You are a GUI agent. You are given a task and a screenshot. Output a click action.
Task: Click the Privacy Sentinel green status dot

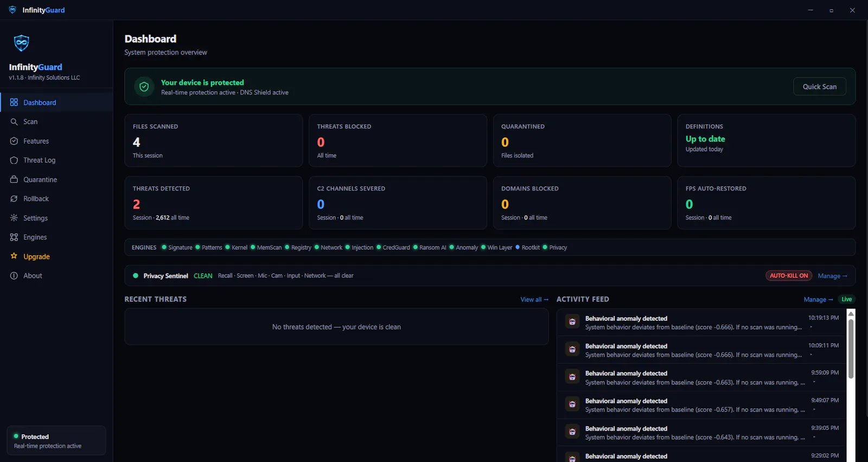[136, 276]
